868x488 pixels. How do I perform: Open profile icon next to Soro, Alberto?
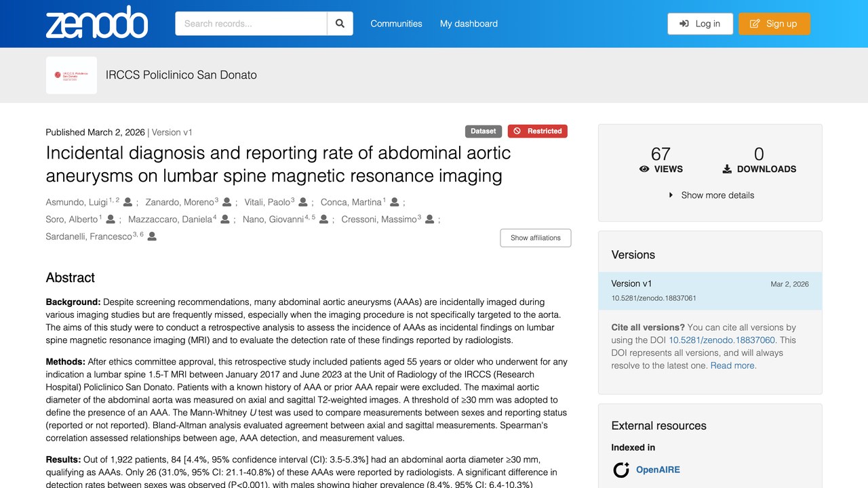111,220
